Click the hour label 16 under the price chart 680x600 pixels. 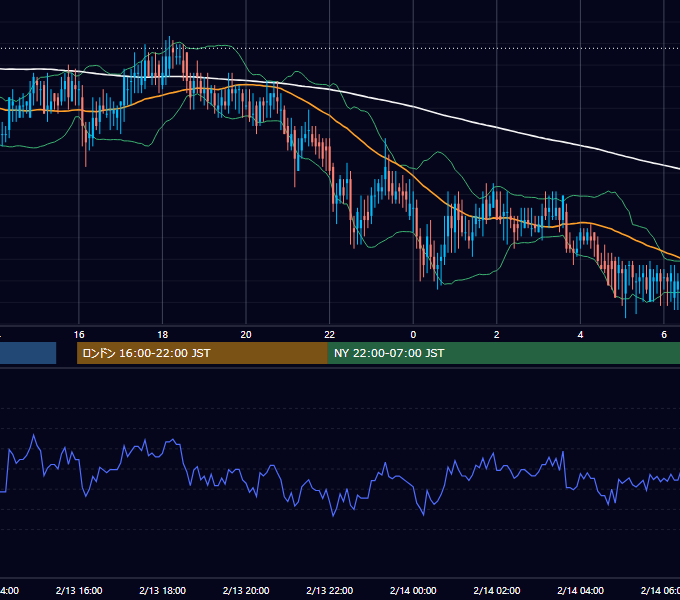[x=79, y=335]
